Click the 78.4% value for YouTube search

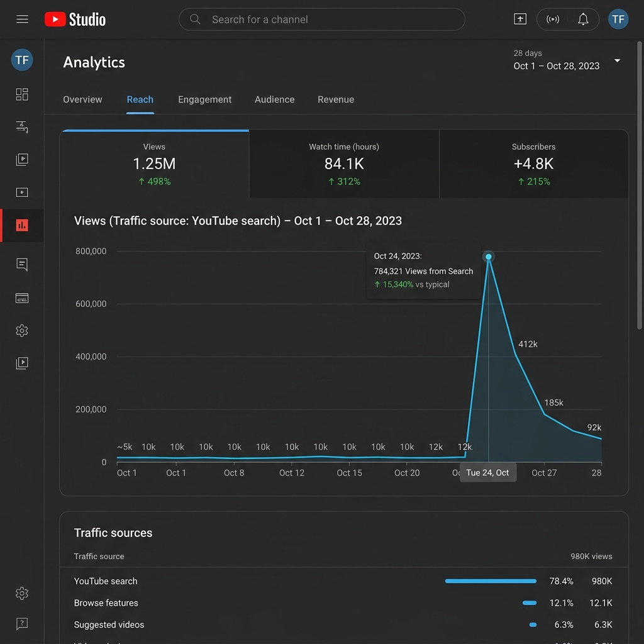(x=561, y=581)
